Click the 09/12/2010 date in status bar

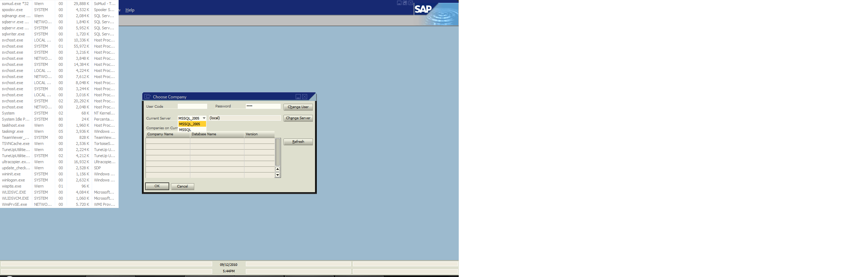pyautogui.click(x=229, y=265)
